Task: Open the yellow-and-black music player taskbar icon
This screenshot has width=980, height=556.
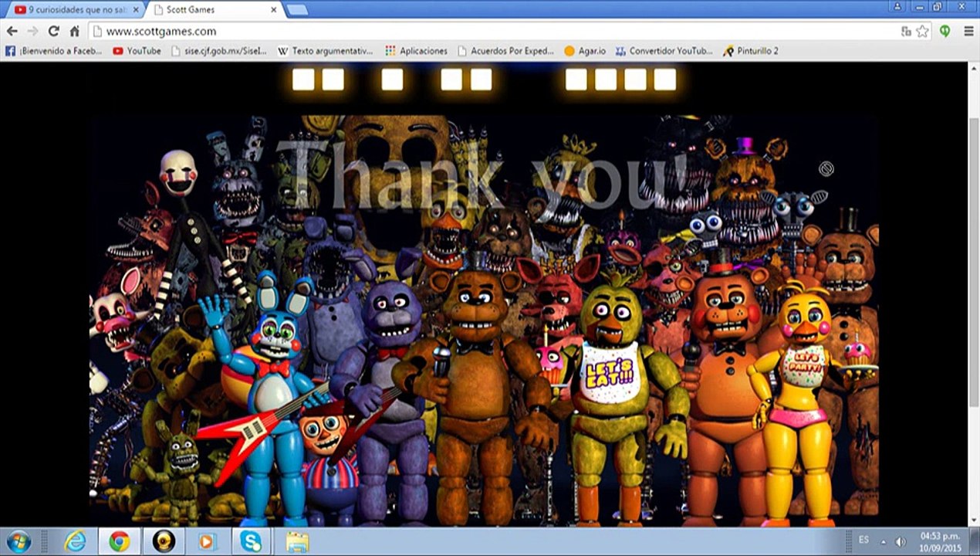Action: click(x=163, y=541)
